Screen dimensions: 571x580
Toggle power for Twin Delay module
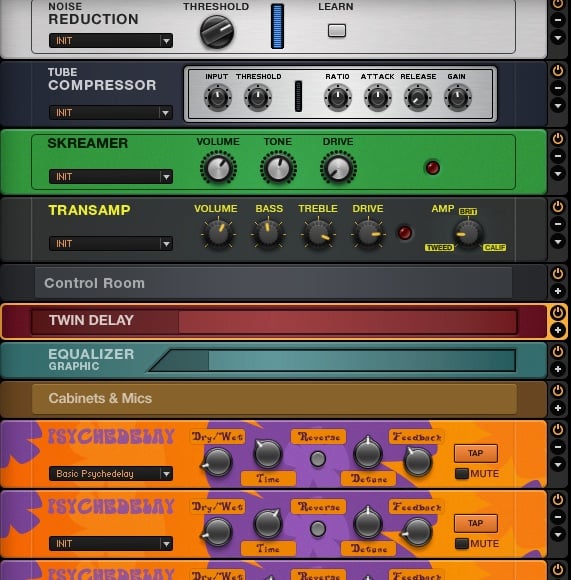pyautogui.click(x=558, y=313)
